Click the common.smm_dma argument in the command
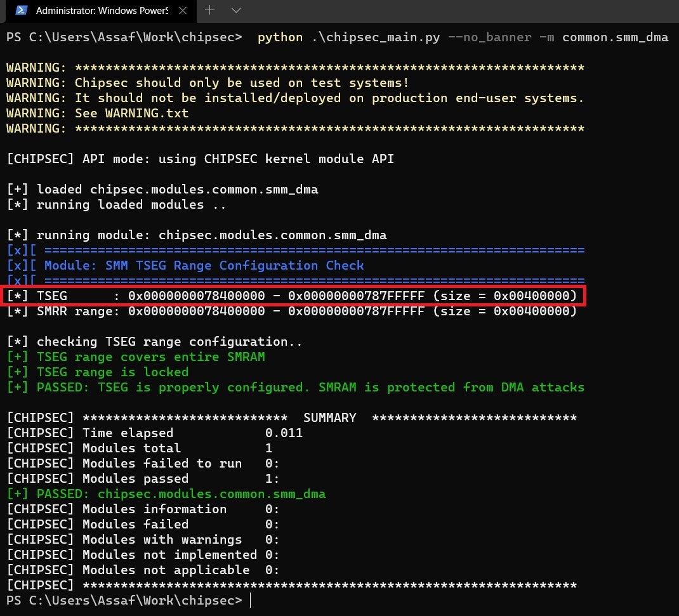The image size is (679, 616). (615, 37)
